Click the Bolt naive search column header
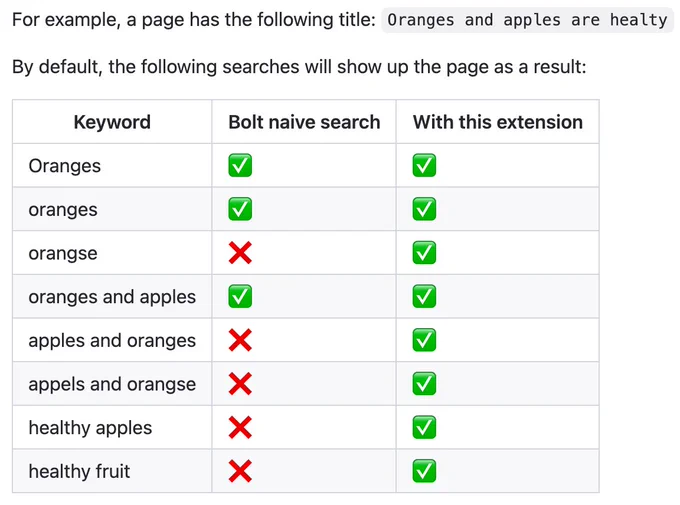This screenshot has height=505, width=680. pos(304,122)
